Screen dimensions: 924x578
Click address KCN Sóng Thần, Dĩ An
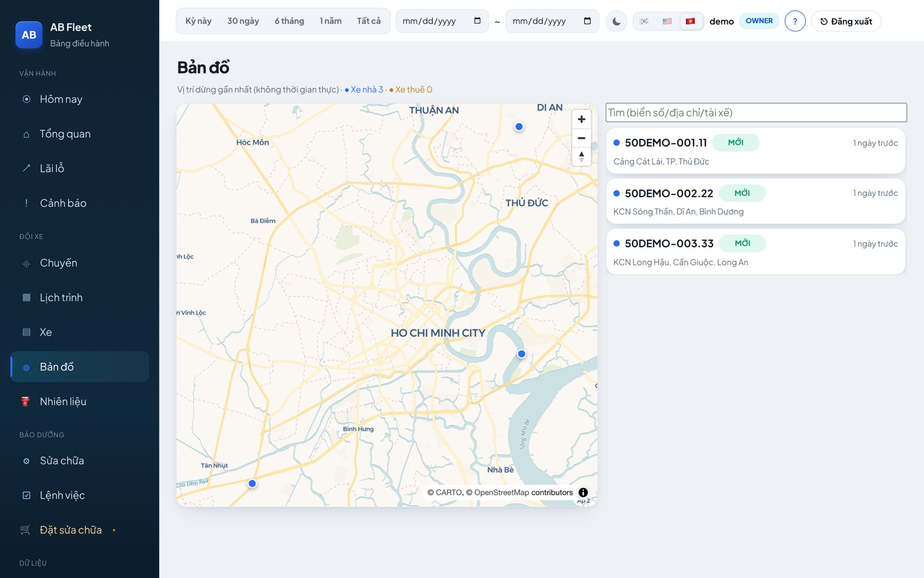679,212
